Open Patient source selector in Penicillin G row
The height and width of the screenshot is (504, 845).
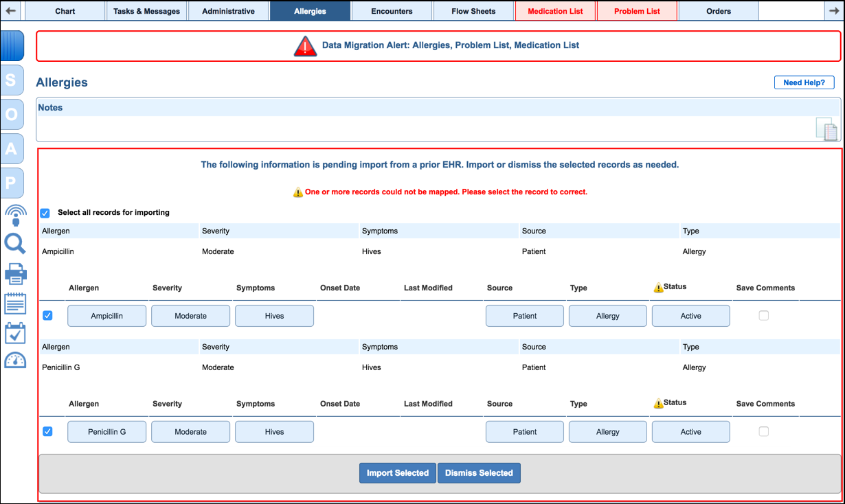(525, 432)
